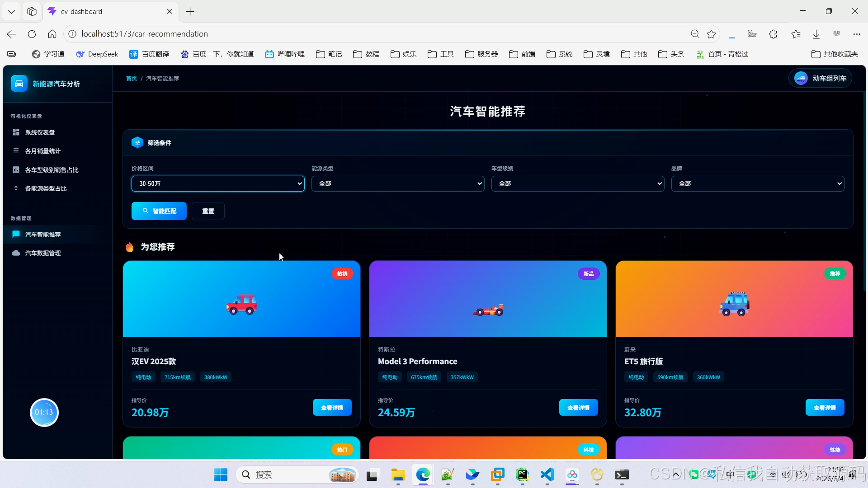View details for ET5 旅行版
This screenshot has height=488, width=868.
[x=825, y=408]
